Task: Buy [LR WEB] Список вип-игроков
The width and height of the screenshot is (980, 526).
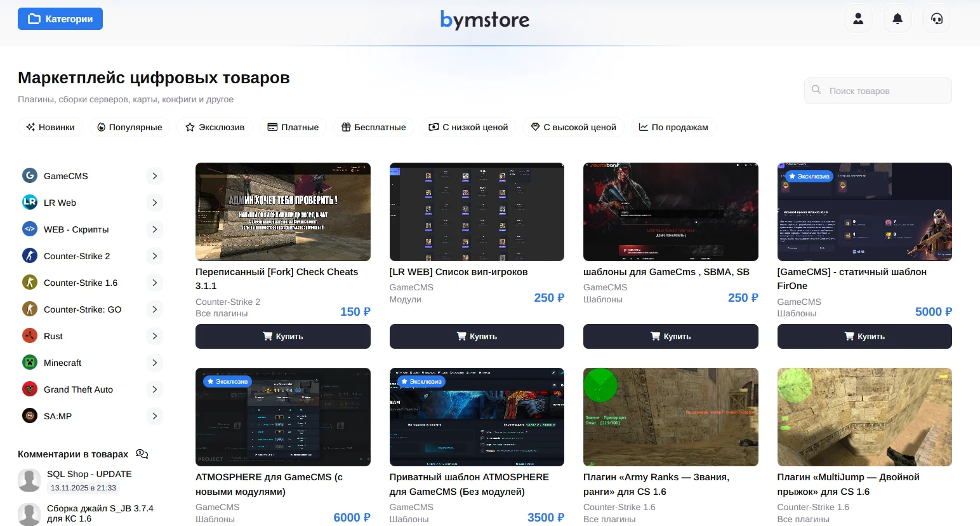Action: pyautogui.click(x=477, y=336)
